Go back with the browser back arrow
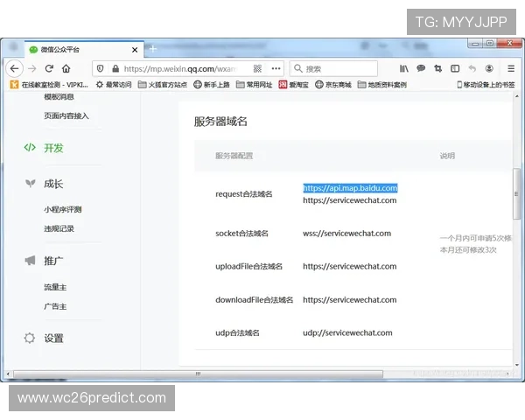525x420 pixels. click(14, 68)
